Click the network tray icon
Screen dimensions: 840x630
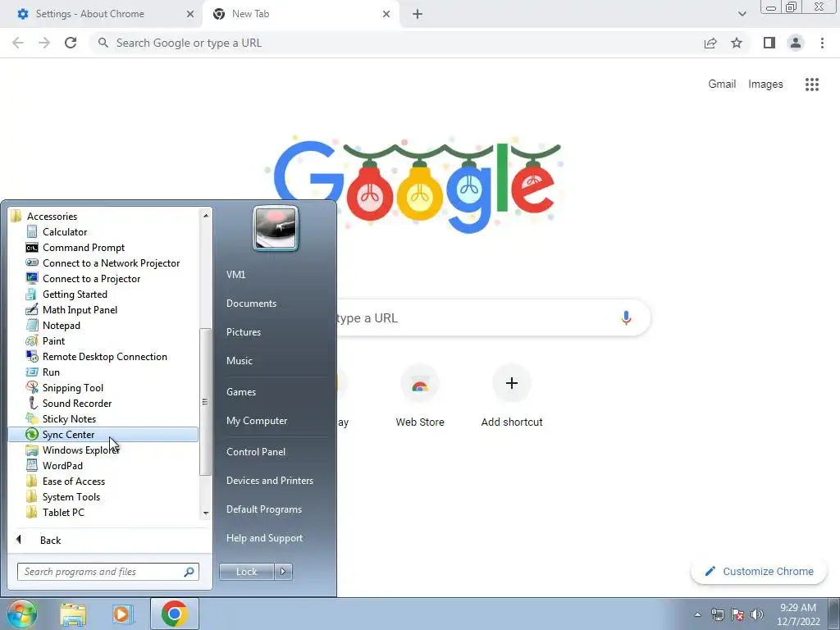(x=717, y=614)
